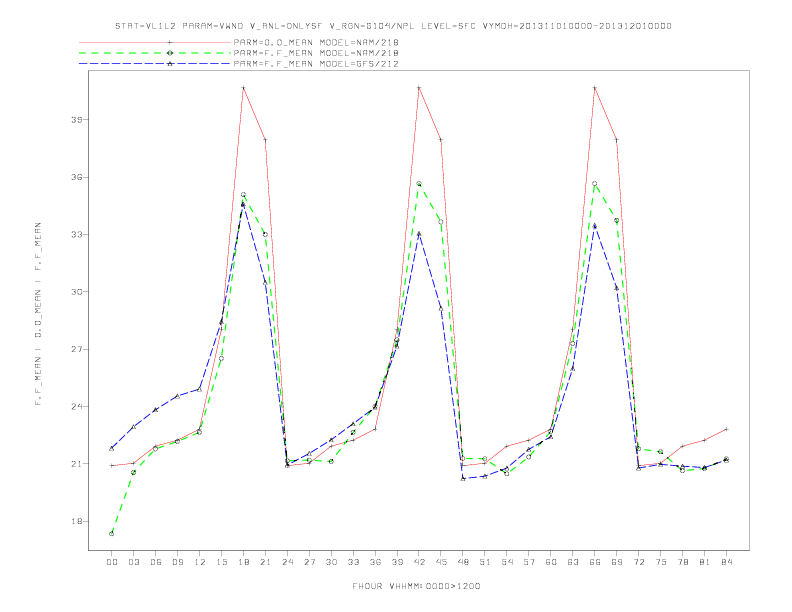Click x-axis forecast hour label 84
Screen dimensions: 792x612
(x=727, y=562)
